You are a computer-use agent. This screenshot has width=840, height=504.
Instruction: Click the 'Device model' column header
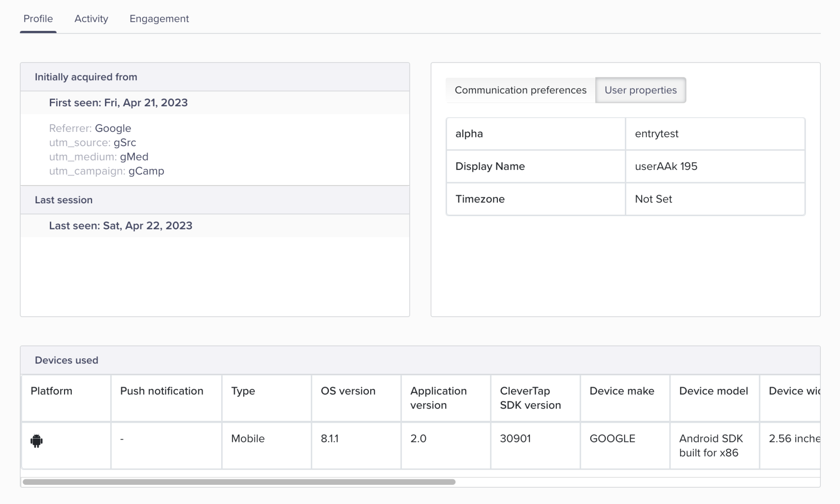point(714,398)
